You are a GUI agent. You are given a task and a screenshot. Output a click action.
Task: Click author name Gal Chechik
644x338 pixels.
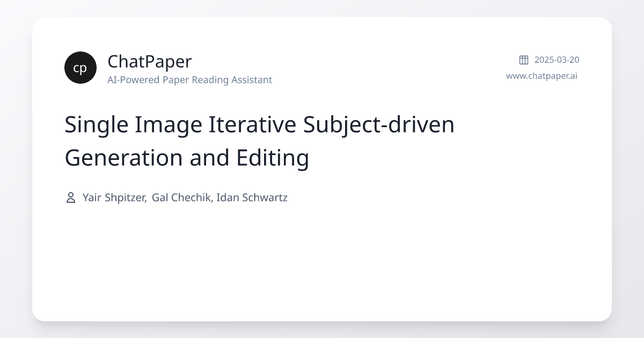[x=182, y=197]
